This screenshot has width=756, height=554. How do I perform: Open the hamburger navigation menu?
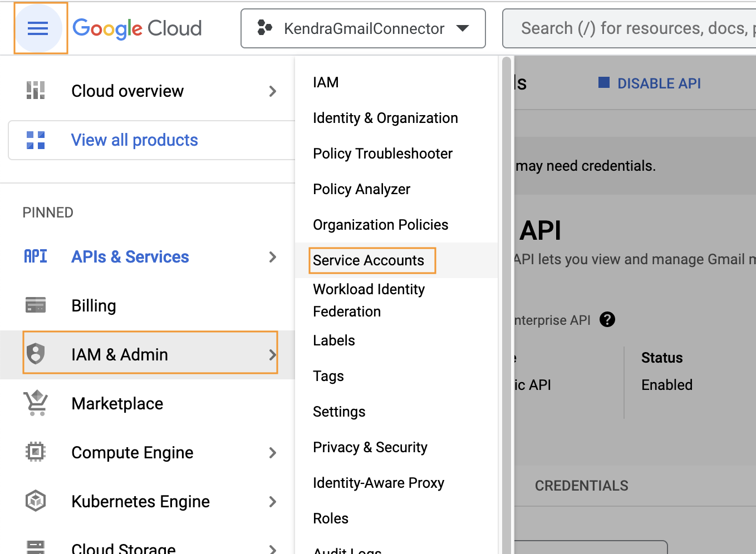[x=38, y=28]
